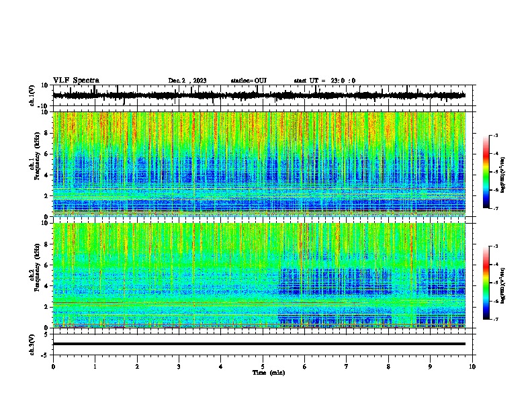Click the "-7" label on ch.2 color scale
This screenshot has width=532, height=411.
coord(495,319)
